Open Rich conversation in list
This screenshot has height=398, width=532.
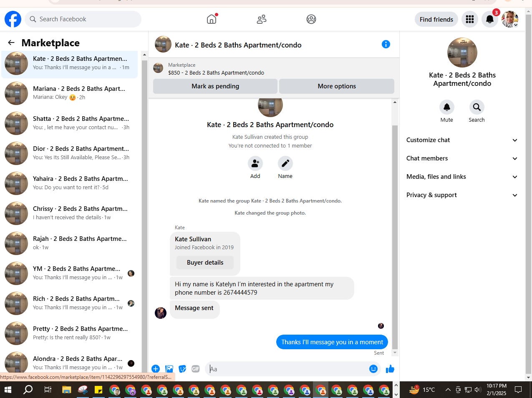[x=70, y=303]
